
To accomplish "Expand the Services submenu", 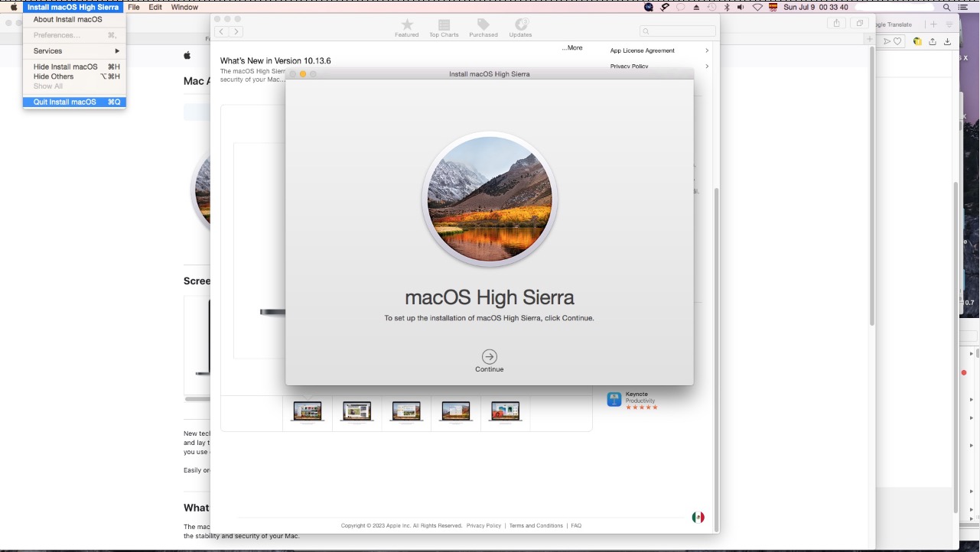I will click(x=74, y=51).
